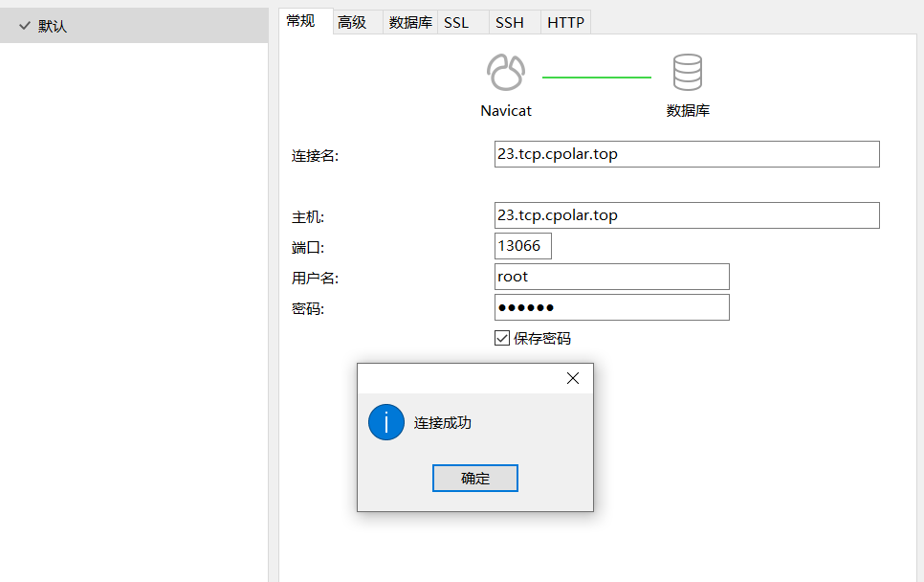The width and height of the screenshot is (924, 582).
Task: Confirm with the 确定 button
Action: (x=475, y=479)
